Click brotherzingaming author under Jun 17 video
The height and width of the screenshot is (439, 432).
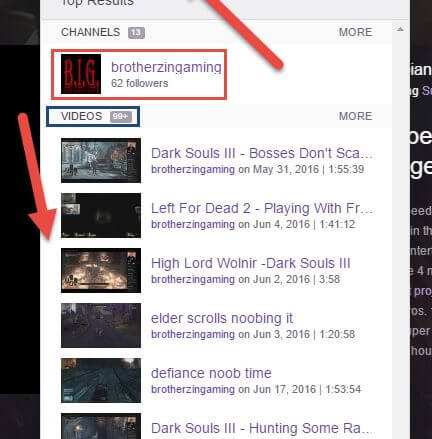click(193, 389)
